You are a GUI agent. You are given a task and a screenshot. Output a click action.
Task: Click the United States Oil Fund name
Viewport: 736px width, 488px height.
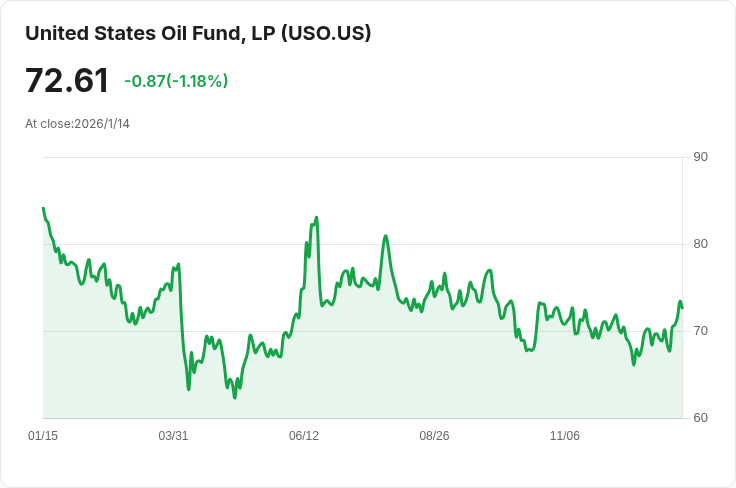(x=150, y=33)
